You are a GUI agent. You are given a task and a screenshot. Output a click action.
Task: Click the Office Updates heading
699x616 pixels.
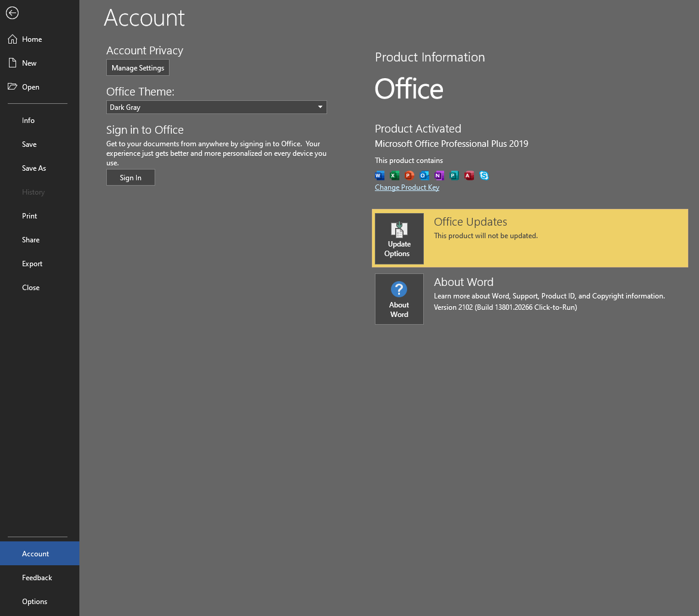click(x=470, y=221)
